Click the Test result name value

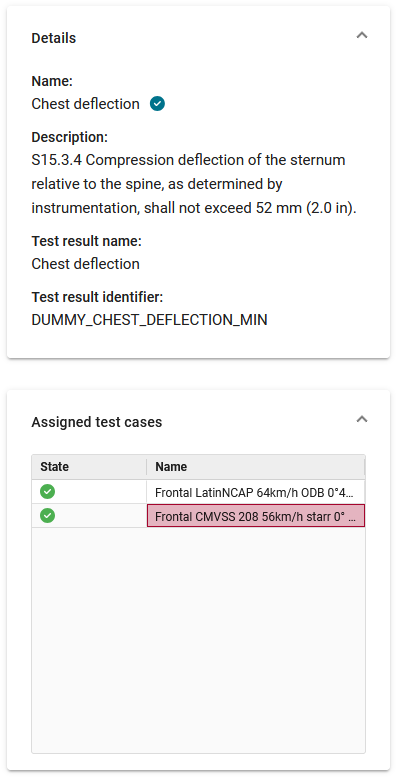pos(85,264)
